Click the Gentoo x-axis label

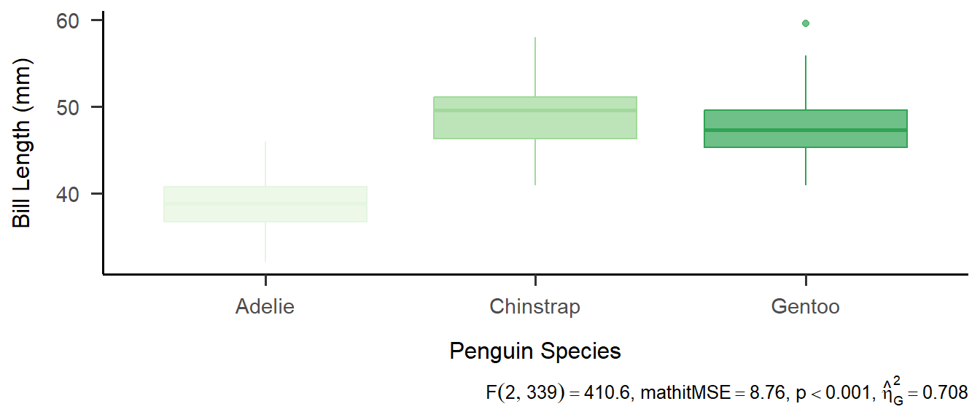click(805, 306)
